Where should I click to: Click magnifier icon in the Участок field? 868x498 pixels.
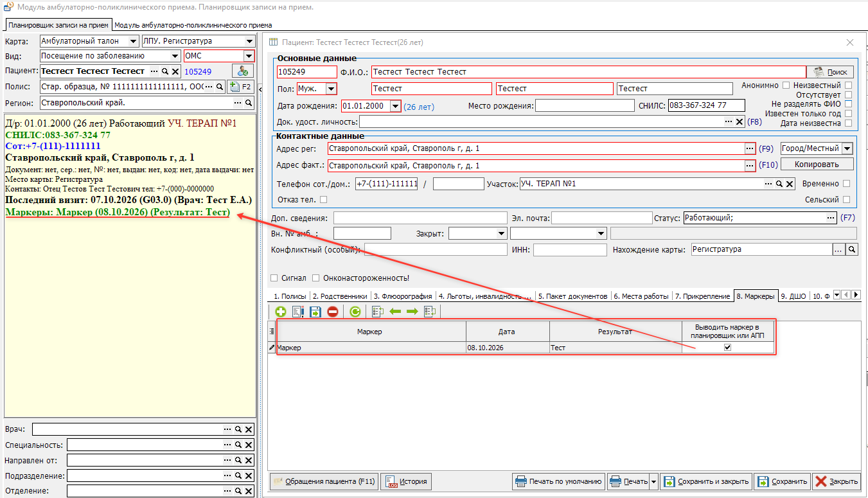pyautogui.click(x=779, y=184)
